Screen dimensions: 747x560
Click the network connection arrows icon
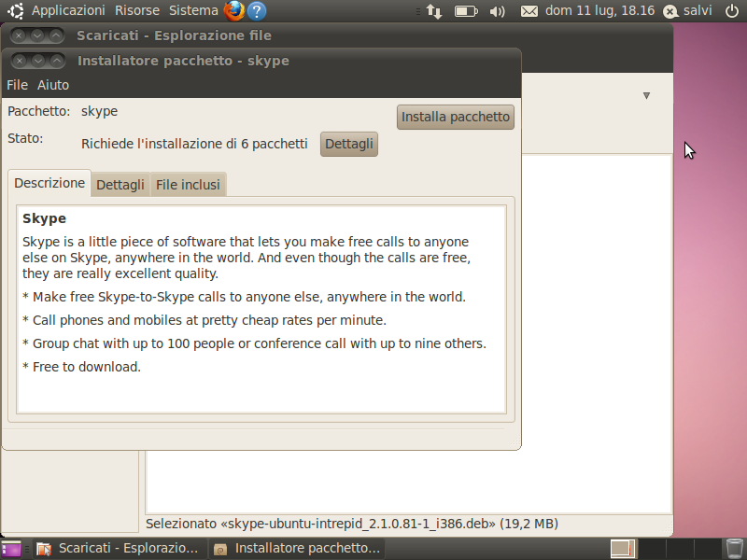[x=434, y=11]
